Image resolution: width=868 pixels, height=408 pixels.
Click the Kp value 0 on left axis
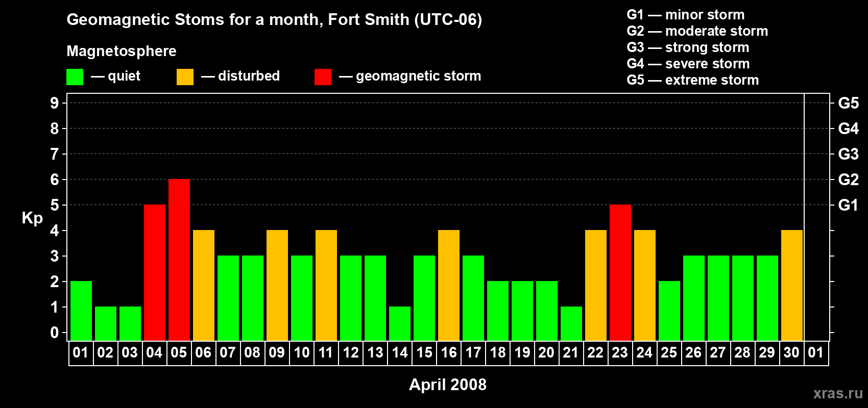pyautogui.click(x=55, y=333)
